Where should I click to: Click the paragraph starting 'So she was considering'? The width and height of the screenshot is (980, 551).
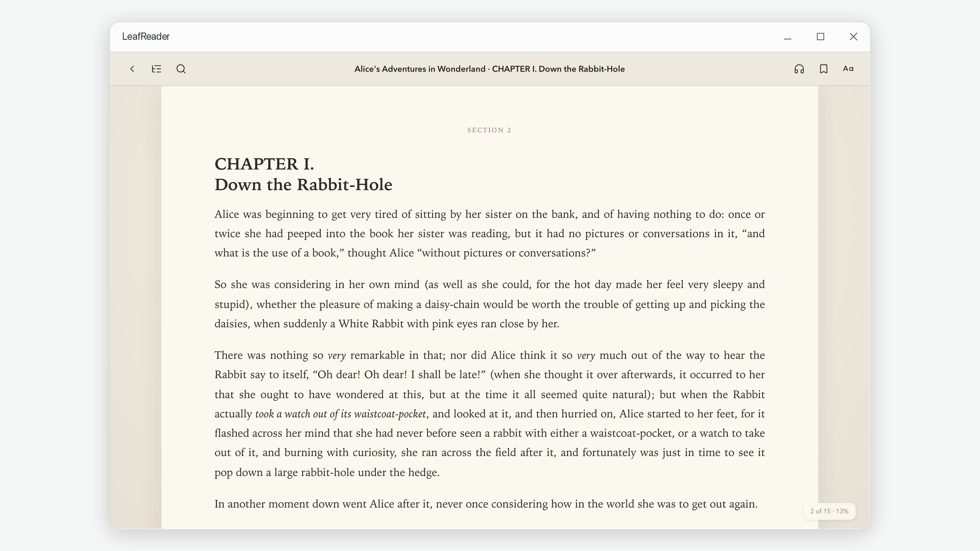pyautogui.click(x=490, y=304)
